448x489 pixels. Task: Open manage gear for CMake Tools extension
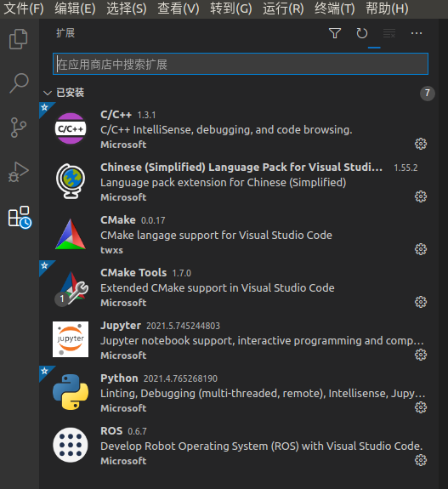421,302
